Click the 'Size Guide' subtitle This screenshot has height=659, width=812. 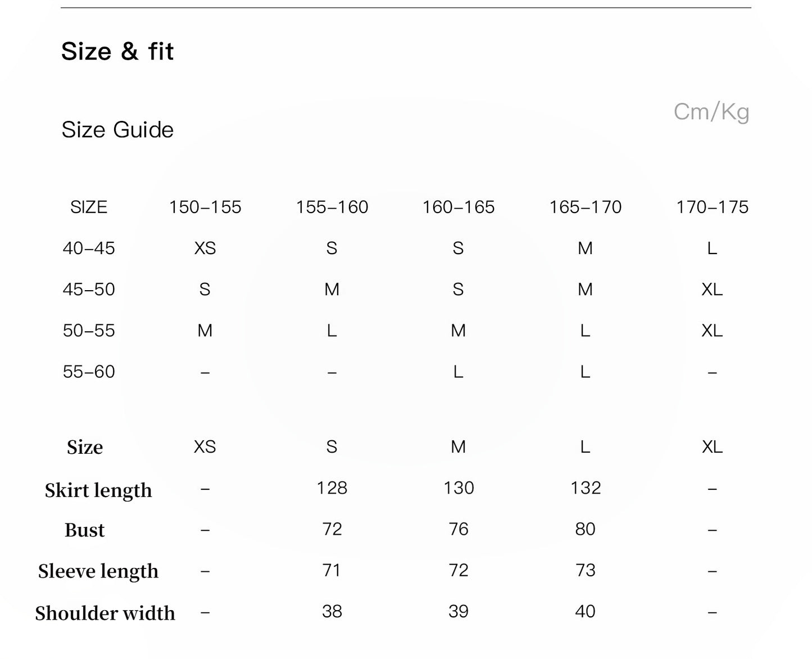coord(117,130)
